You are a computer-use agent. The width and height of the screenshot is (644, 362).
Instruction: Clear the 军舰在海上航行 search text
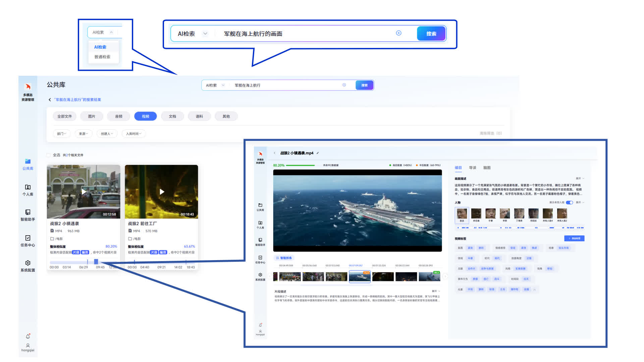pos(344,85)
